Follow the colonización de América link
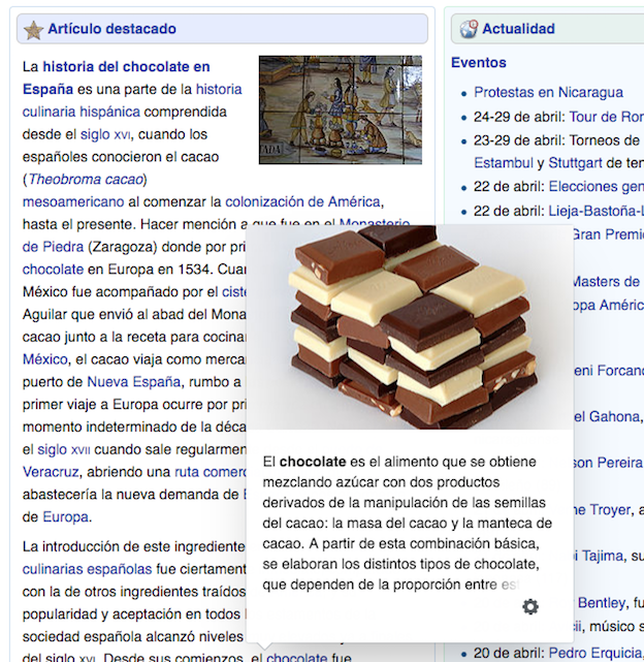 (303, 202)
